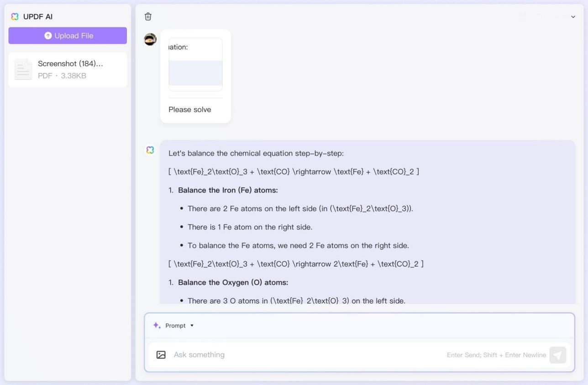588x385 pixels.
Task: Click the UPDF AI logo icon
Action: (15, 17)
